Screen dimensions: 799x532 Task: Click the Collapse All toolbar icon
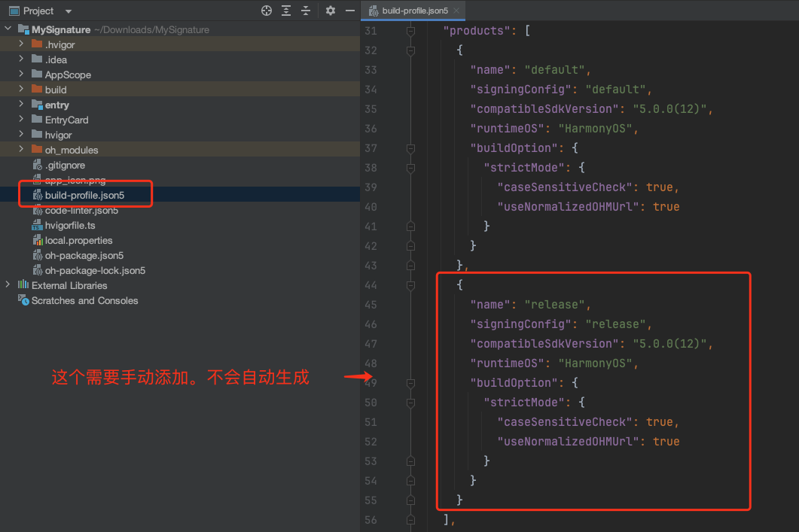(x=306, y=11)
